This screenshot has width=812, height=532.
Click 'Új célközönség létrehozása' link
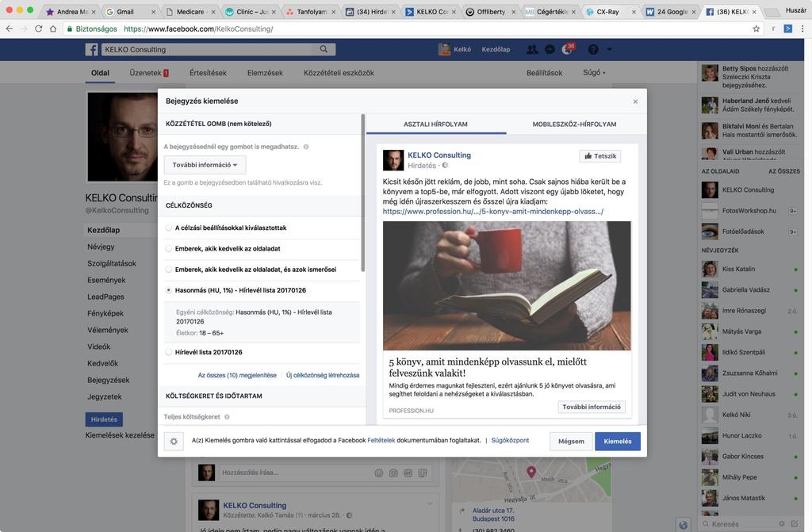[323, 375]
